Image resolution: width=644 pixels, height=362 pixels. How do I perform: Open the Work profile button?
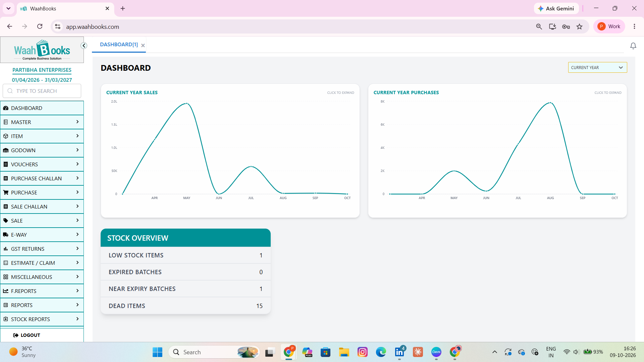coord(609,26)
